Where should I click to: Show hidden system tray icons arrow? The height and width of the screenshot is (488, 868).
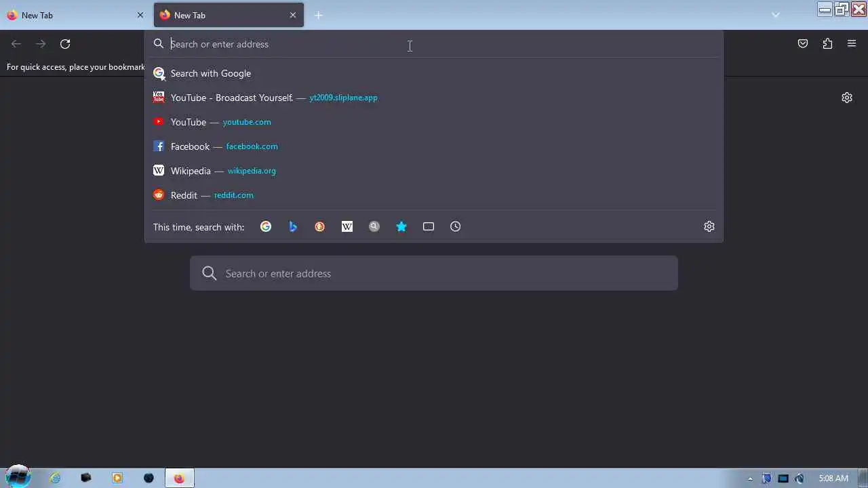(750, 479)
